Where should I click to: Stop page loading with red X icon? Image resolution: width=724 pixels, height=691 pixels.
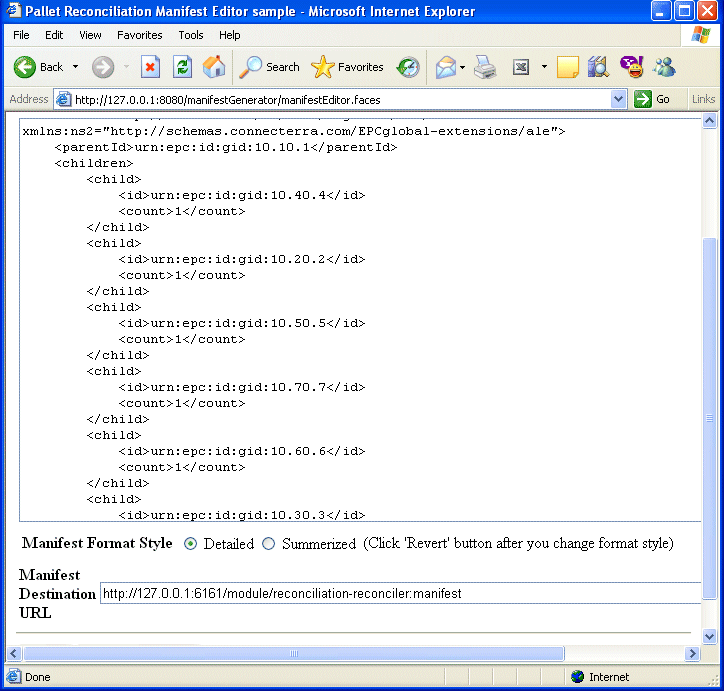[x=151, y=67]
